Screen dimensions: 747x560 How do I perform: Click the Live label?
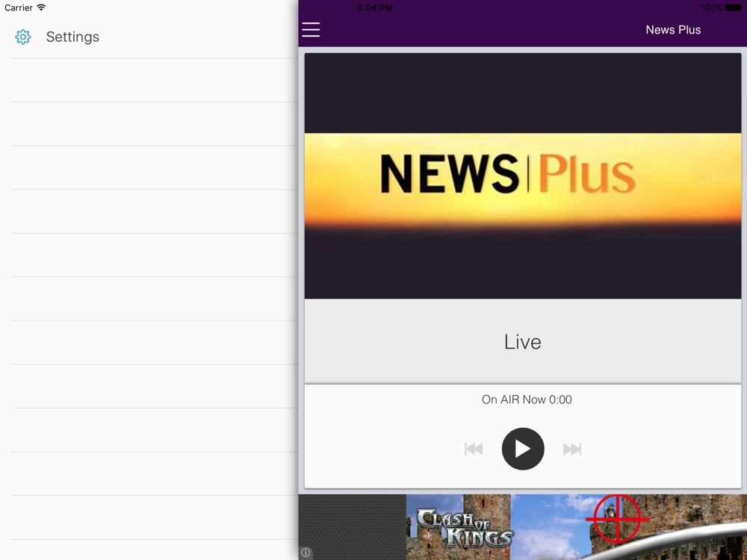(523, 342)
